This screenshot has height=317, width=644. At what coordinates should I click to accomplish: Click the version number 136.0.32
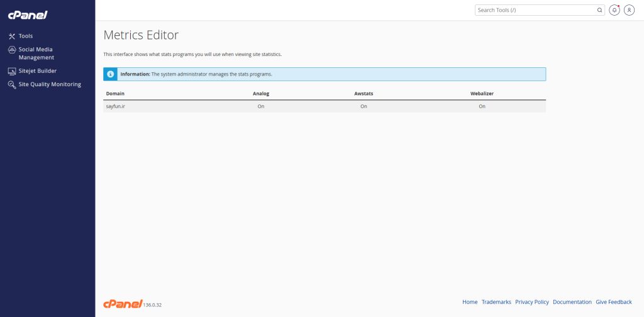pos(152,305)
